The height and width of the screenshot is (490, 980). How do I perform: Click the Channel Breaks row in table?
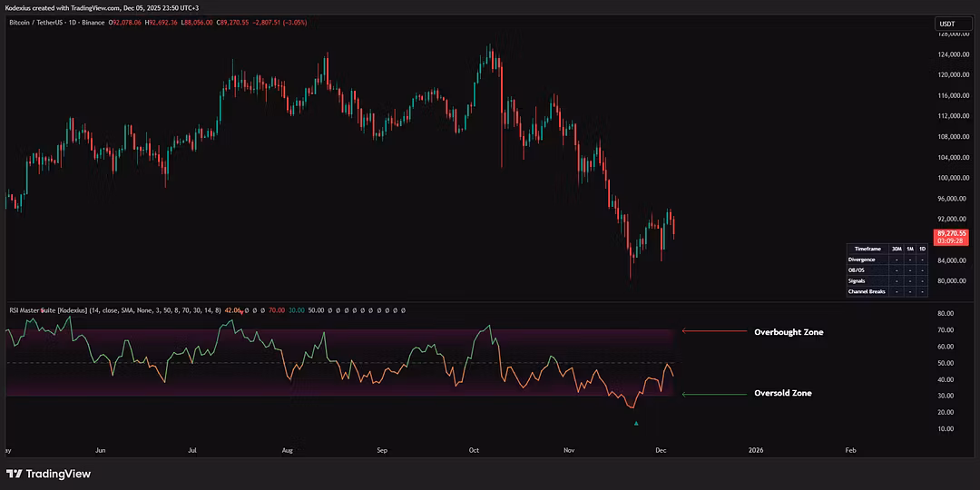[867, 291]
